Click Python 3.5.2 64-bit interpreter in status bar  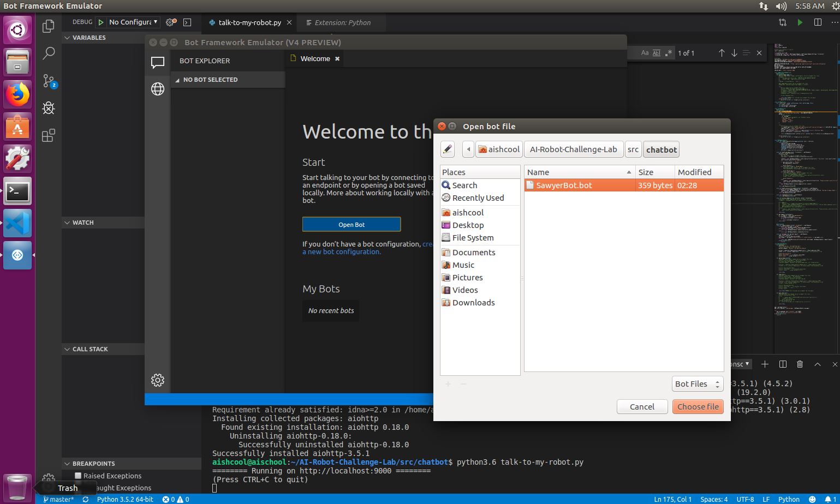tap(125, 499)
